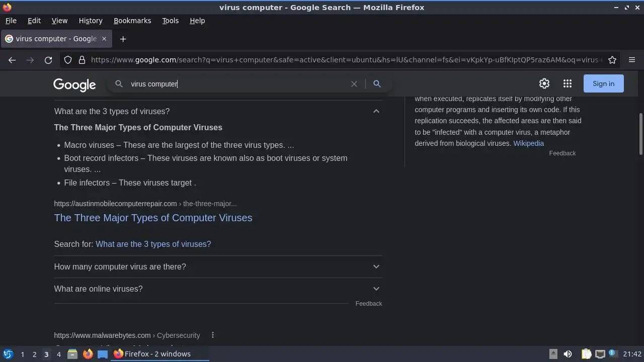
Task: Go back to the previous page
Action: pos(12,60)
